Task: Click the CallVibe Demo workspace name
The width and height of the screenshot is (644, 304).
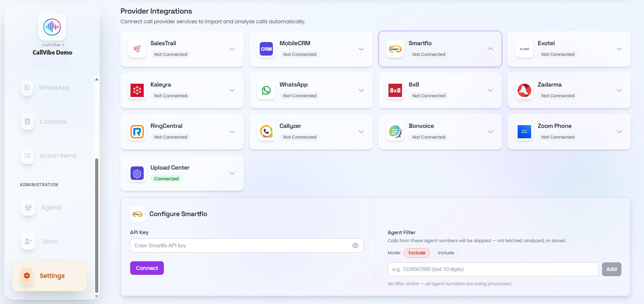Action: [52, 52]
